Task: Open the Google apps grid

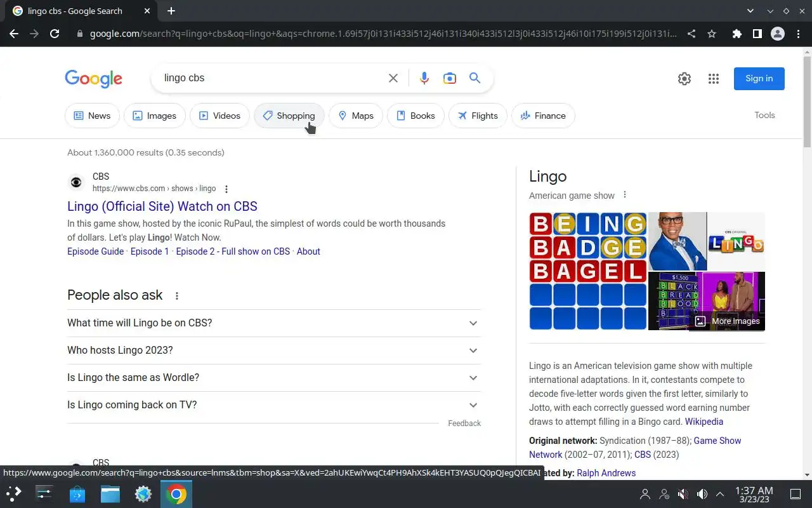Action: (714, 79)
